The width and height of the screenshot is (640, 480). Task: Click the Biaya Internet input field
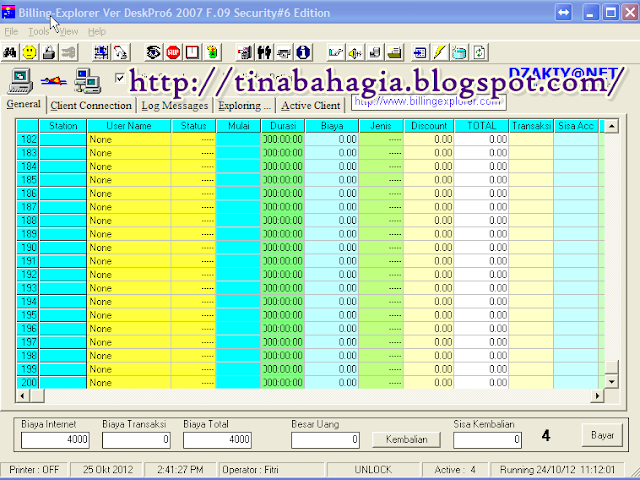(x=55, y=440)
